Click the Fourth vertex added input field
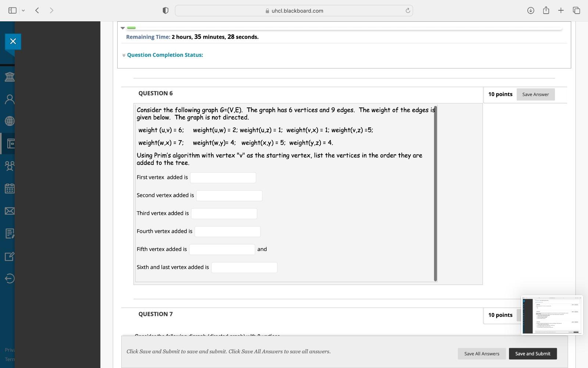 pyautogui.click(x=227, y=232)
